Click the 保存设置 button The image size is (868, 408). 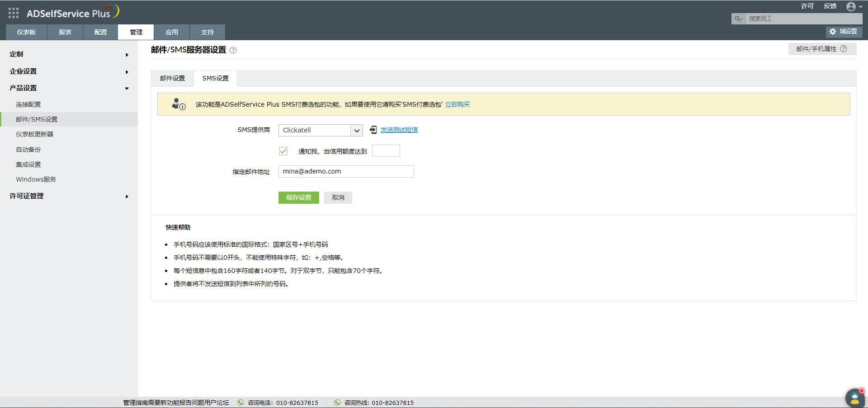[x=299, y=197]
